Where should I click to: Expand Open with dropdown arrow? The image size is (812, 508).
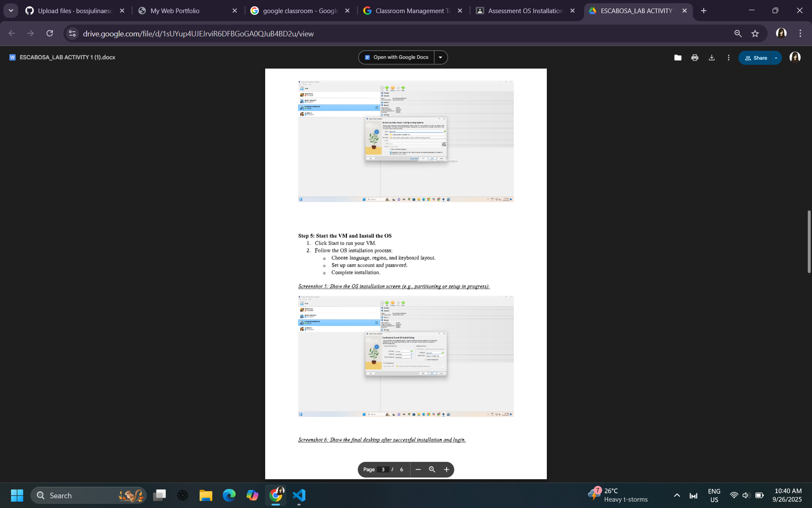point(440,58)
